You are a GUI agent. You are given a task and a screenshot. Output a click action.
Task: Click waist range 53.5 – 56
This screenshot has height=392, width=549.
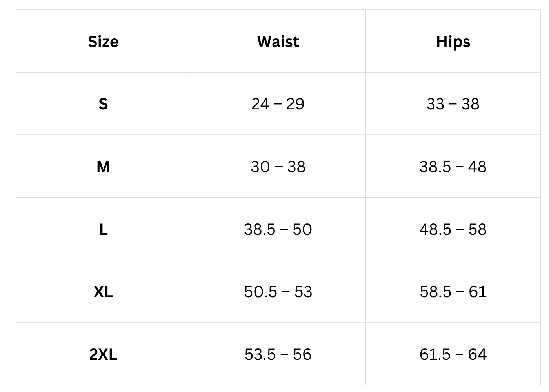pyautogui.click(x=278, y=354)
